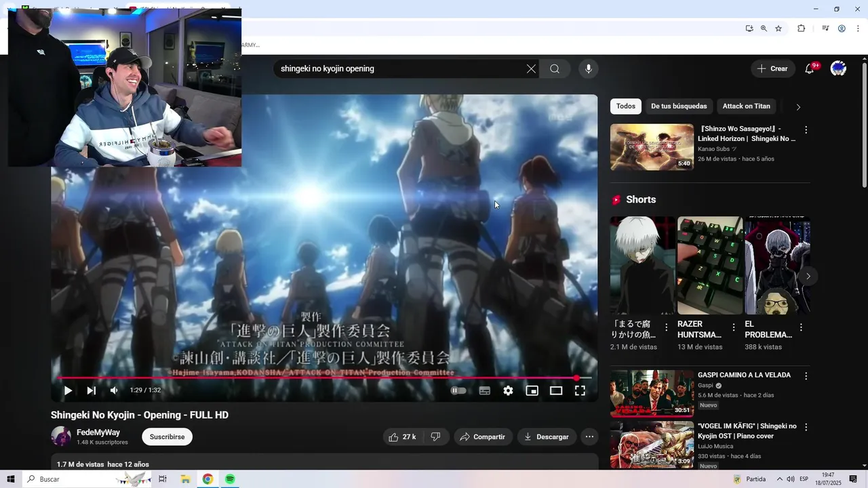Bookmark this page with star icon
The height and width of the screenshot is (488, 868).
tap(778, 28)
